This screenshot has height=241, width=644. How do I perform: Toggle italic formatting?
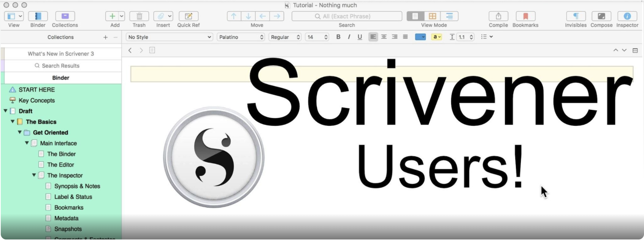click(349, 37)
